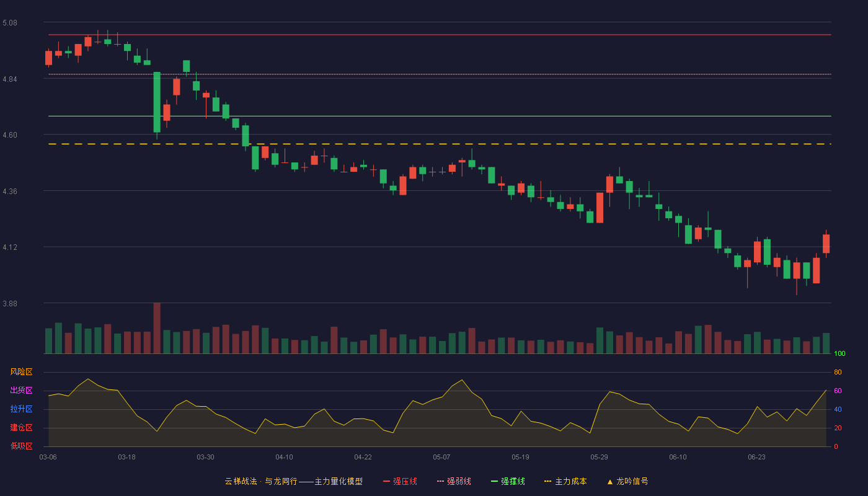Click the 4.36 price axis label
868x496 pixels.
(10, 192)
